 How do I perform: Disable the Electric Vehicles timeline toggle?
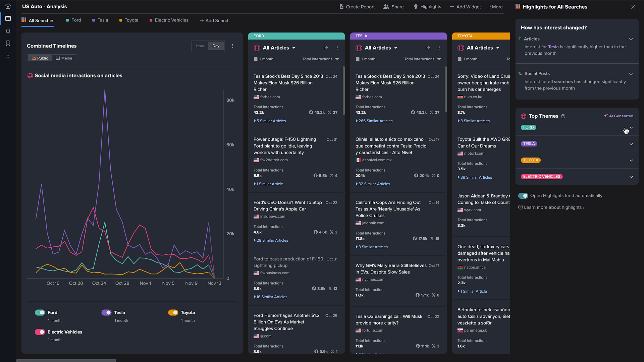(40, 332)
